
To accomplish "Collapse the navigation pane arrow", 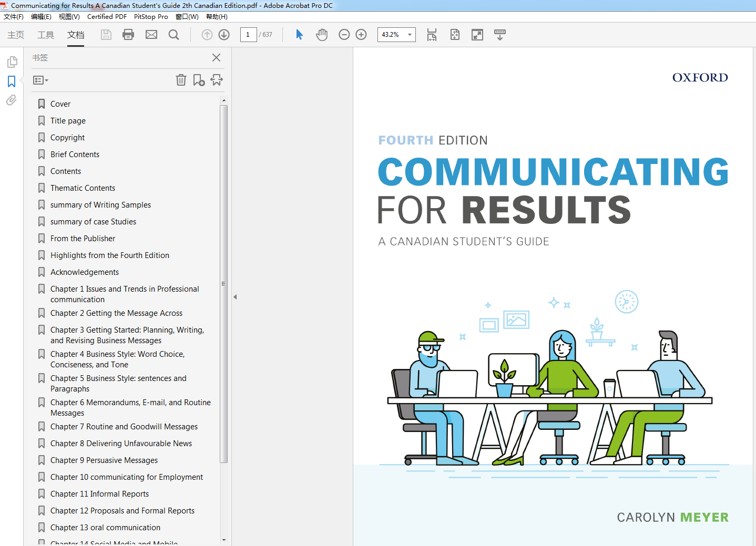I will (235, 297).
